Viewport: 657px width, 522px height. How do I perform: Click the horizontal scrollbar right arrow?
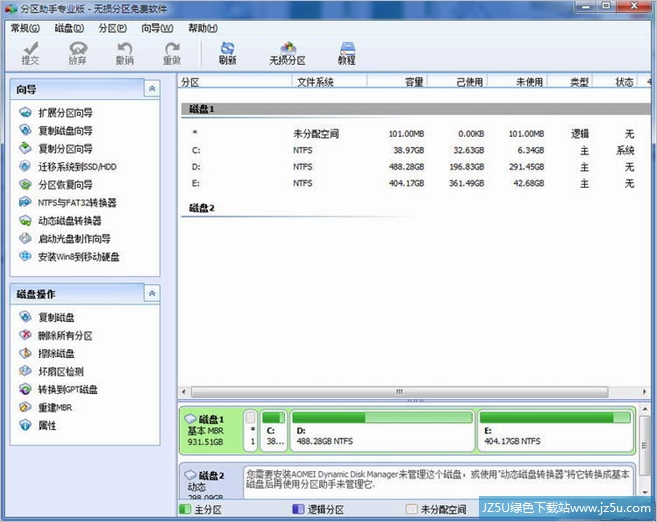tap(644, 392)
